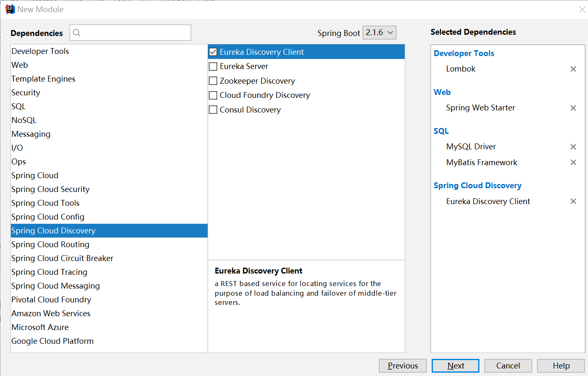Image resolution: width=588 pixels, height=376 pixels.
Task: Click the search magnifier icon
Action: click(77, 33)
